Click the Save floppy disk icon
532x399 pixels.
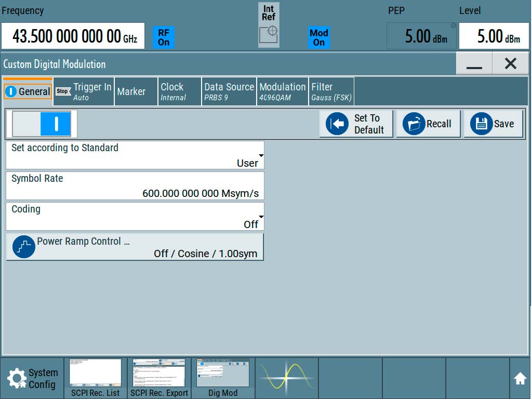[x=482, y=124]
